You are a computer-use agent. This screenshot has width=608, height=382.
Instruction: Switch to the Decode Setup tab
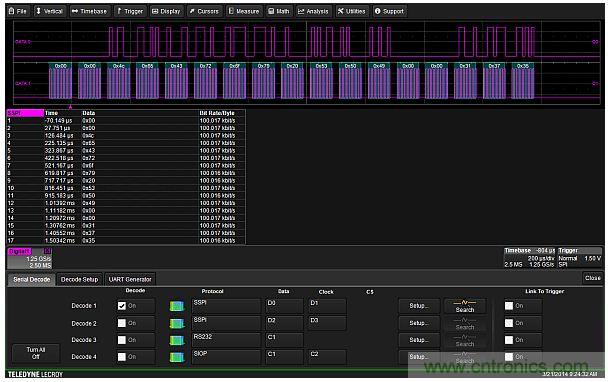(x=79, y=279)
